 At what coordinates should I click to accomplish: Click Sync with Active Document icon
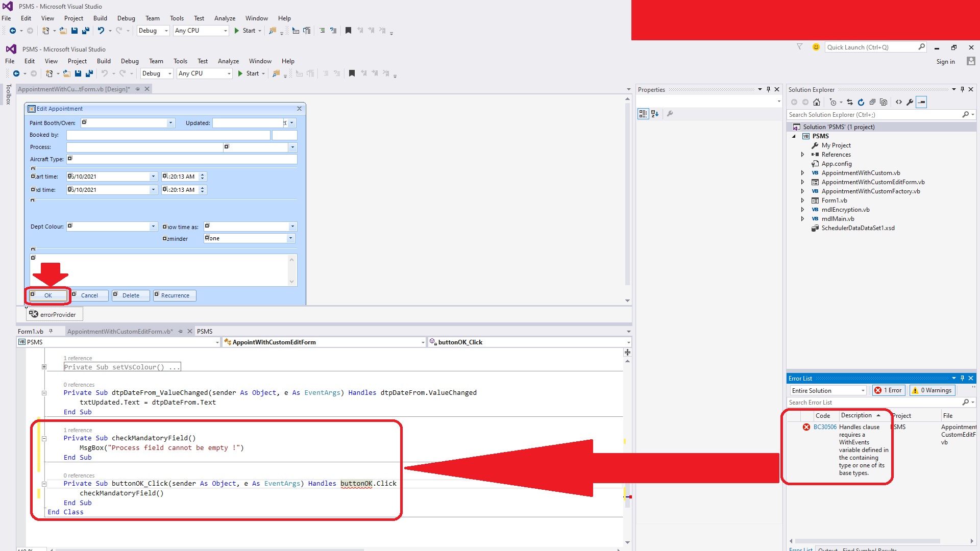pyautogui.click(x=850, y=102)
